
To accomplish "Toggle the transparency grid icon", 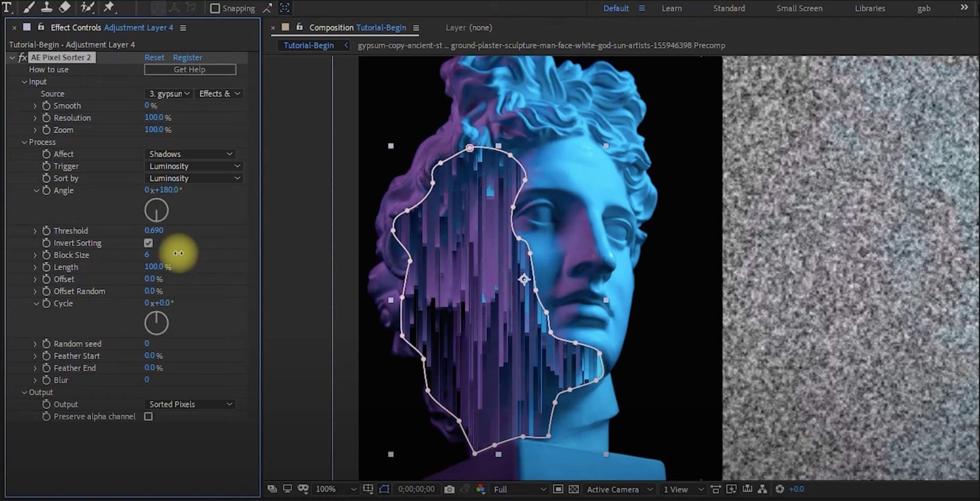I will tap(574, 489).
